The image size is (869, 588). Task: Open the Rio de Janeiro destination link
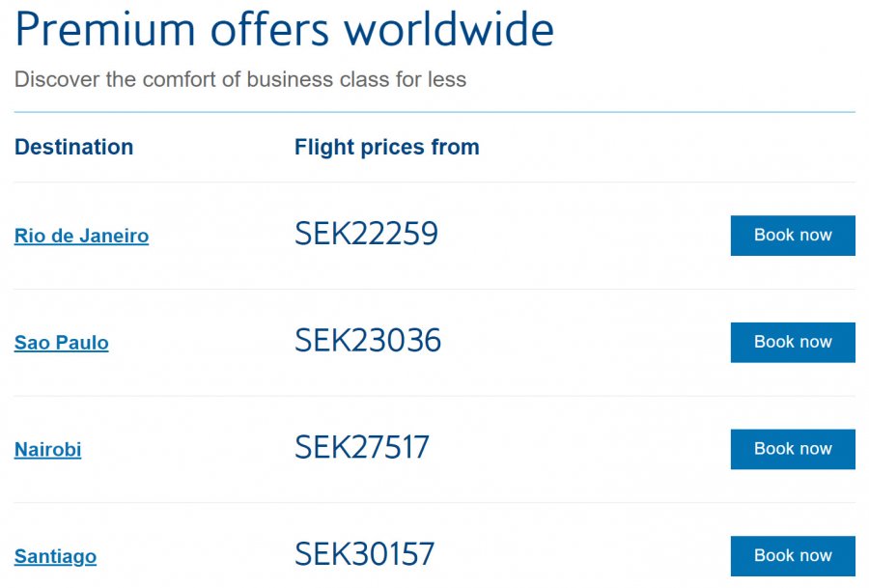coord(81,236)
